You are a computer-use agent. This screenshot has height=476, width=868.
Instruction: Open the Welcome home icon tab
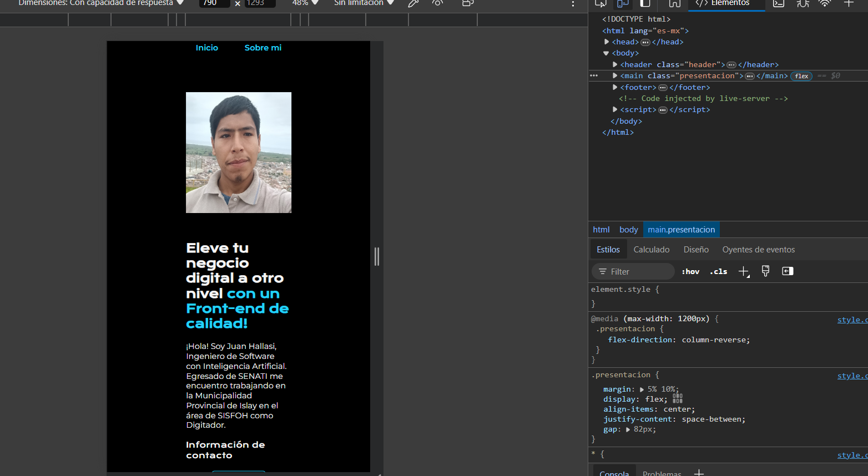674,3
